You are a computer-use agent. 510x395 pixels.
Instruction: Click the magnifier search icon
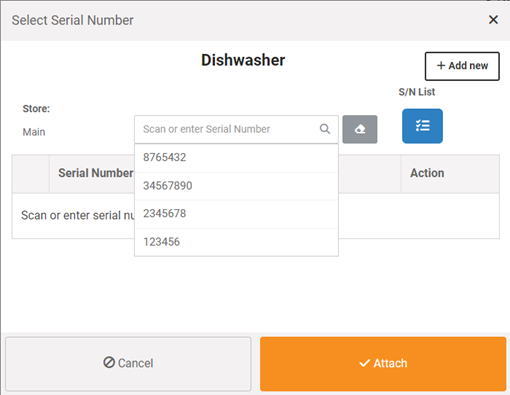coord(325,129)
